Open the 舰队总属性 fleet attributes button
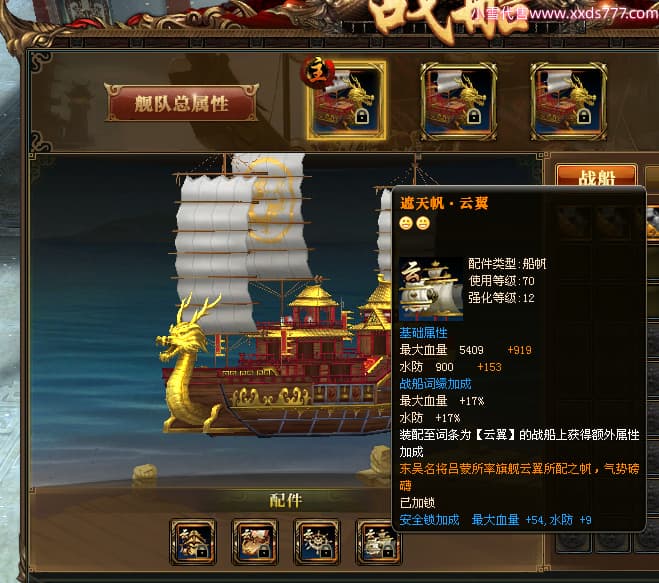Screen dimensions: 659x583 181,103
